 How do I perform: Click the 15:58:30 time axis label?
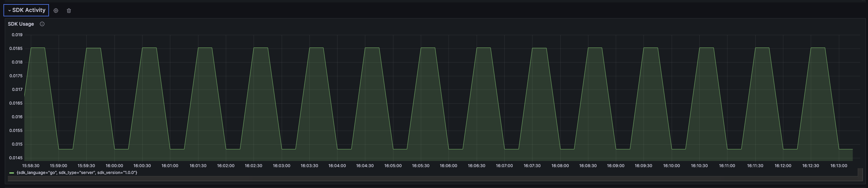[31, 166]
